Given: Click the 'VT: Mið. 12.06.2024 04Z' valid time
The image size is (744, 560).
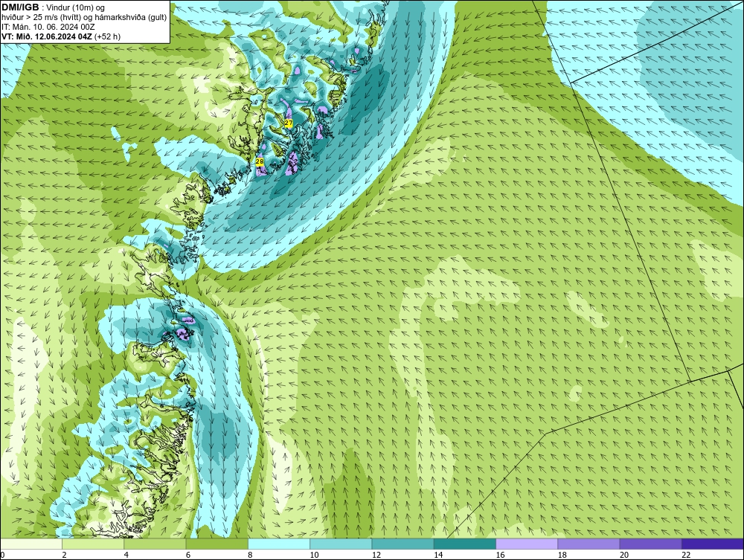Looking at the screenshot, I should [47, 36].
